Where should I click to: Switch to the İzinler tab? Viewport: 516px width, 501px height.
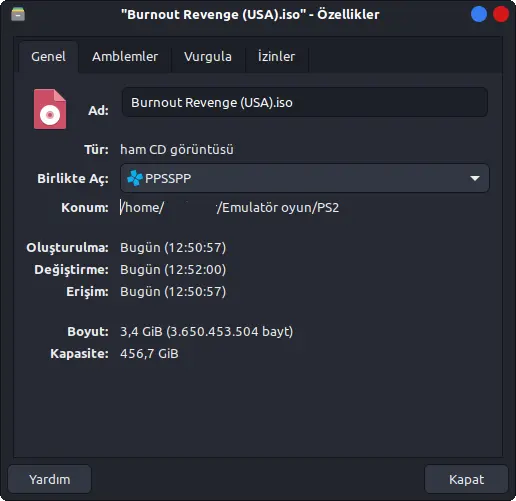(276, 57)
